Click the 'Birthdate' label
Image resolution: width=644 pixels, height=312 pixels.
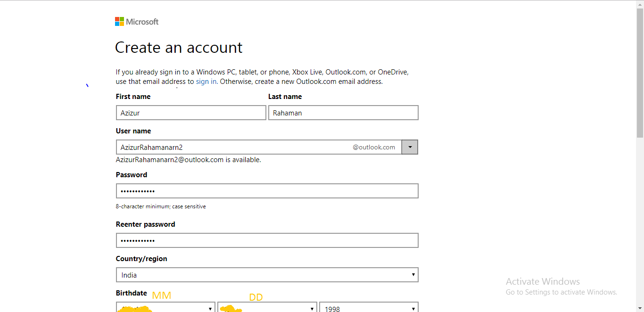[x=132, y=293]
